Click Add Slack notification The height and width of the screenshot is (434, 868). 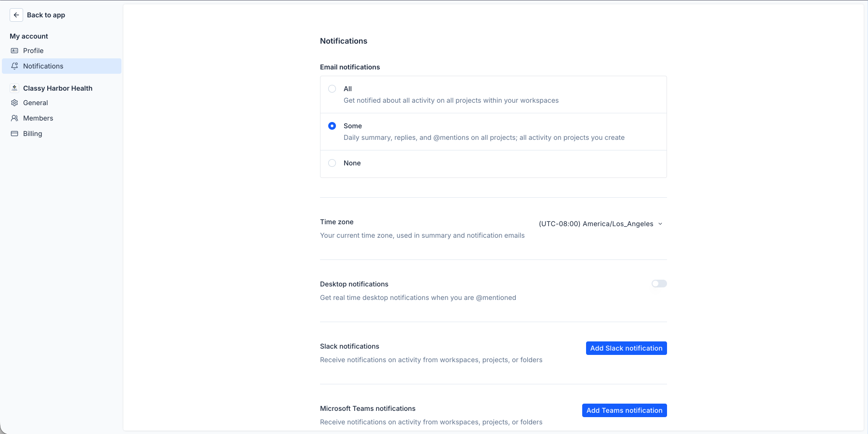point(626,348)
